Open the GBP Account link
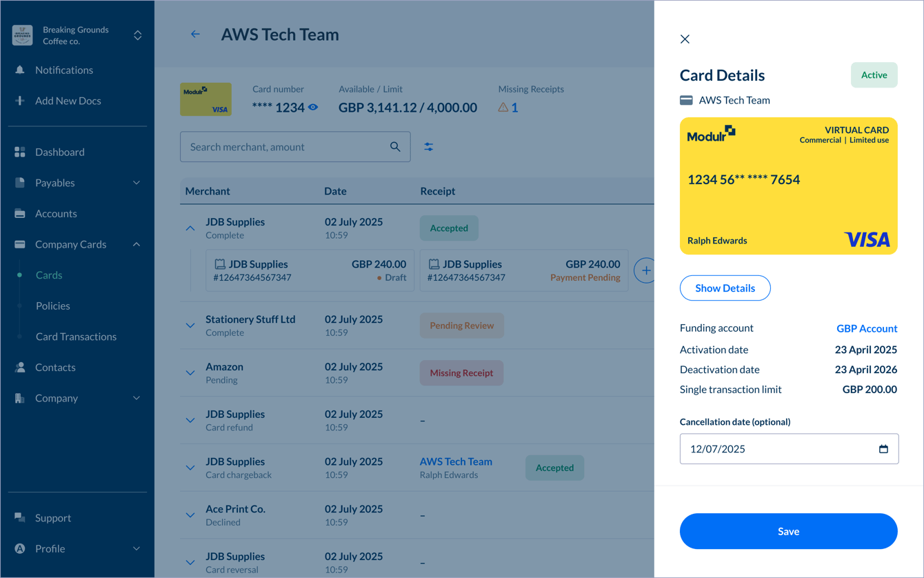 point(867,328)
